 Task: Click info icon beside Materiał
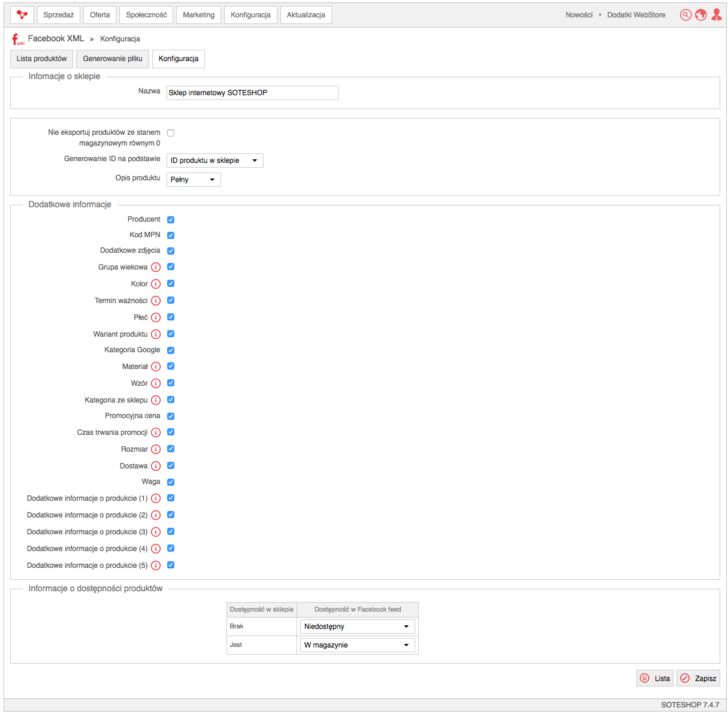click(156, 367)
